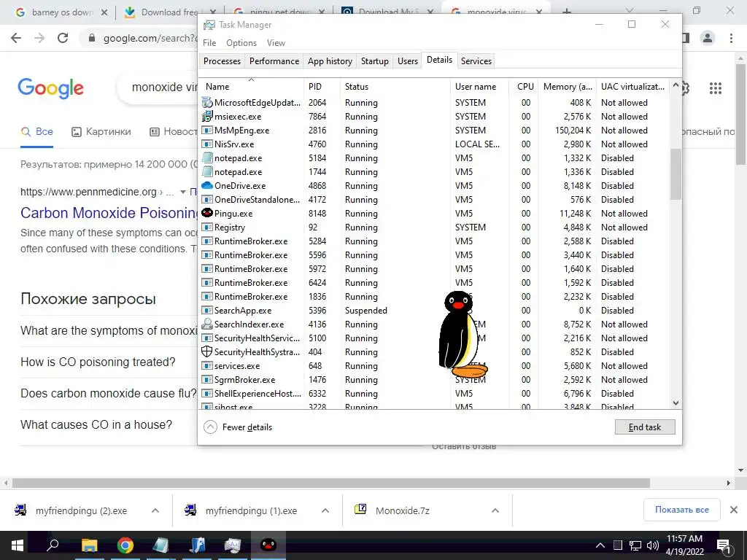Show hidden tray icons chevron
The height and width of the screenshot is (560, 747).
pos(600,545)
